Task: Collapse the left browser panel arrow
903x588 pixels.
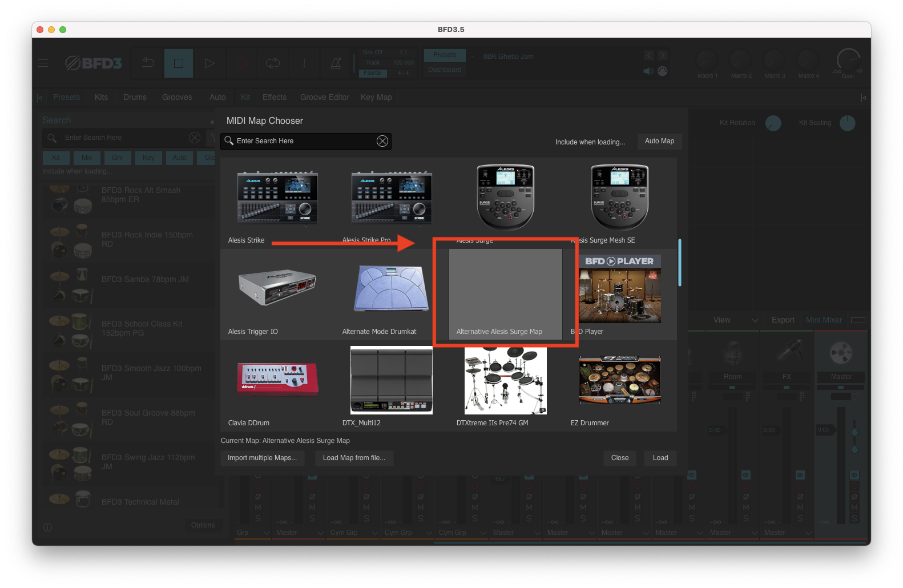Action: coord(39,98)
